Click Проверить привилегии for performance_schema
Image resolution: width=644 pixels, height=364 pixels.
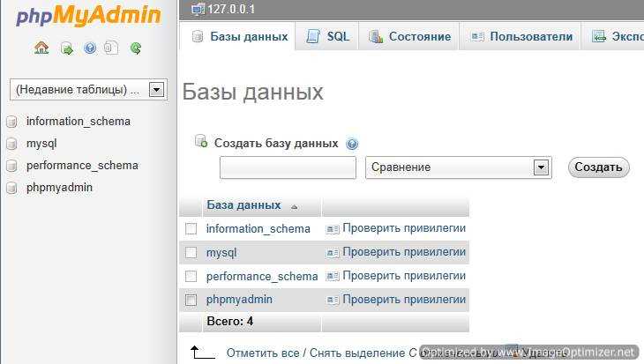pos(404,276)
